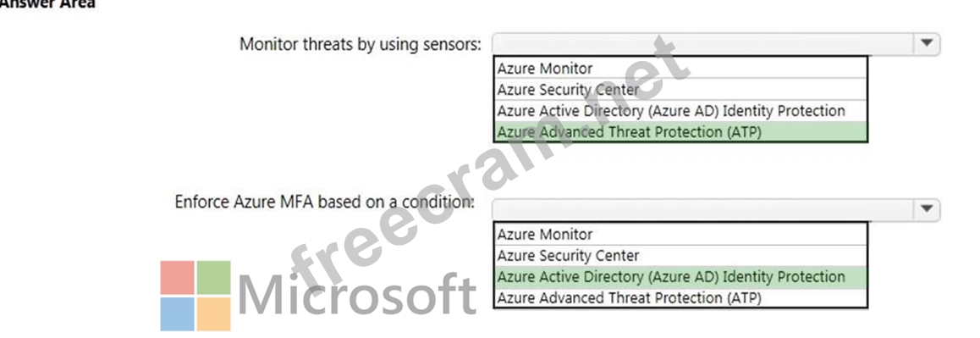980x338 pixels.
Task: Click the Monitor threats by using sensors label
Action: 361,44
